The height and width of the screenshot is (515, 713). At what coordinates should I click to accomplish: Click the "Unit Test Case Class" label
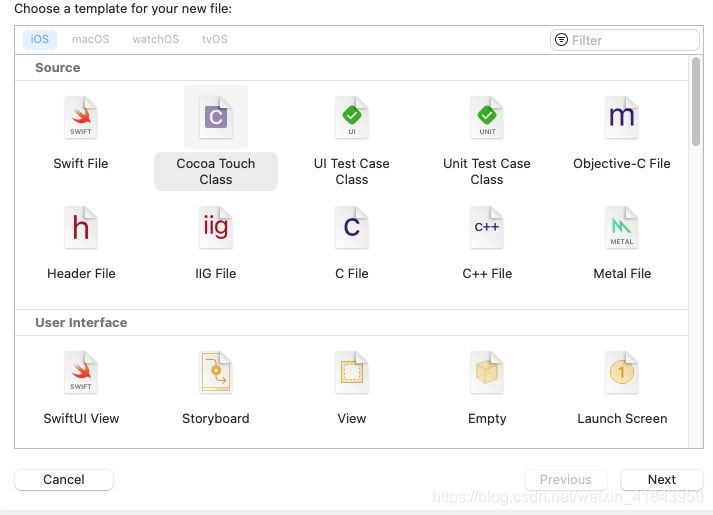tap(487, 171)
